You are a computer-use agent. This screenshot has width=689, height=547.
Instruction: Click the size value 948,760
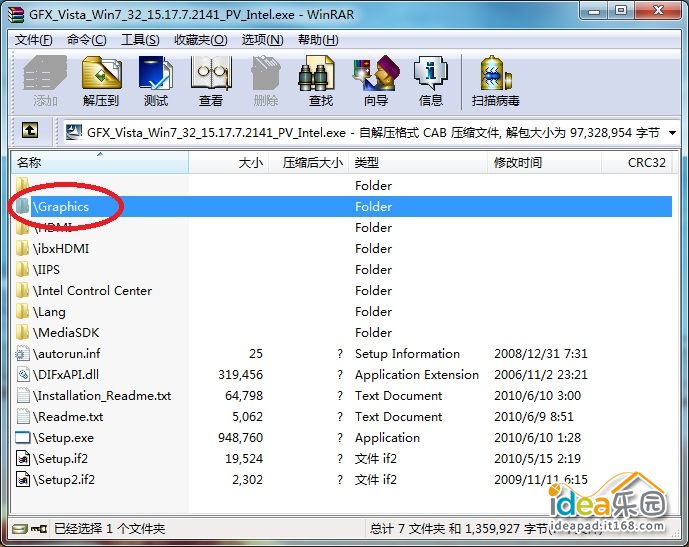[x=240, y=438]
